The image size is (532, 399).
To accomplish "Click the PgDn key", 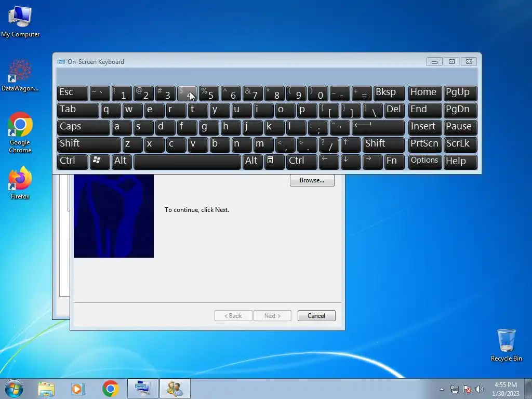I will click(x=460, y=110).
